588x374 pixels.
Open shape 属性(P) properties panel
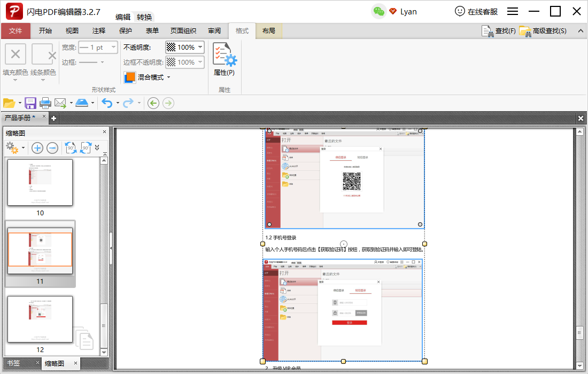click(x=224, y=59)
